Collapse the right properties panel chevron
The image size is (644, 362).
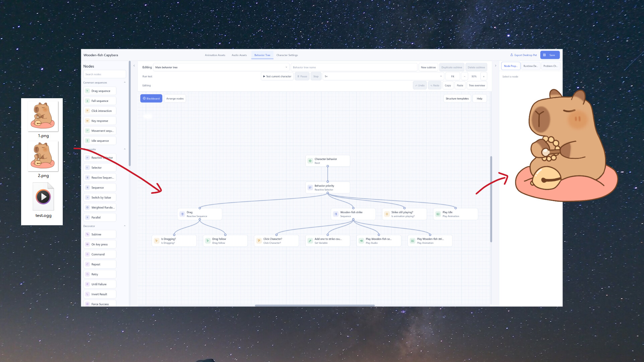tap(495, 66)
